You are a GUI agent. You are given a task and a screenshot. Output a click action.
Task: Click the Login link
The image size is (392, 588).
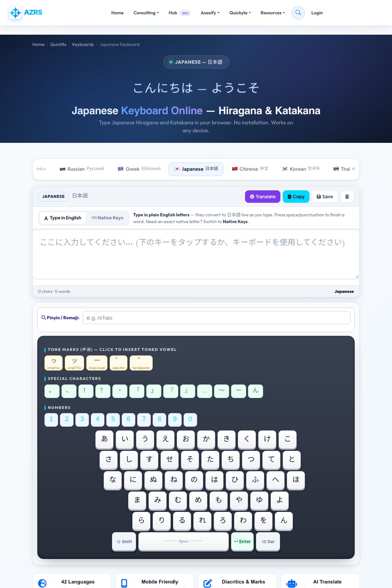pos(317,13)
